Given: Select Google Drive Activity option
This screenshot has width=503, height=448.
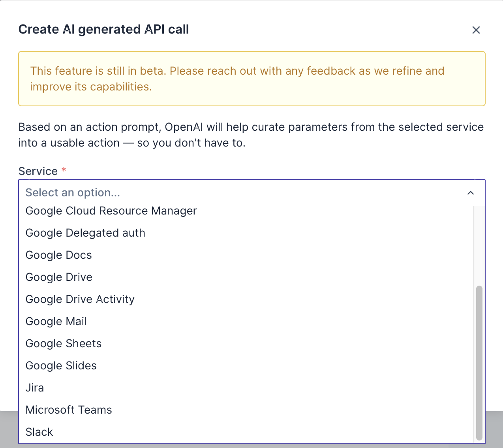Looking at the screenshot, I should (80, 299).
